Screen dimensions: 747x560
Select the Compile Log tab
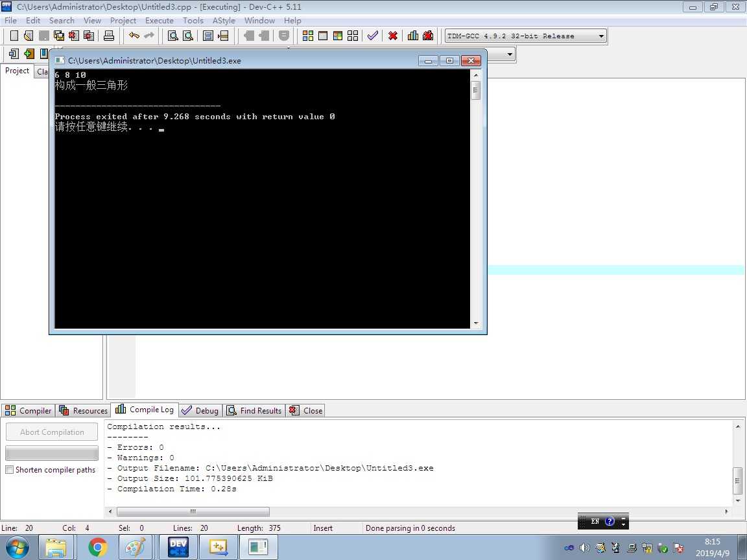point(145,410)
